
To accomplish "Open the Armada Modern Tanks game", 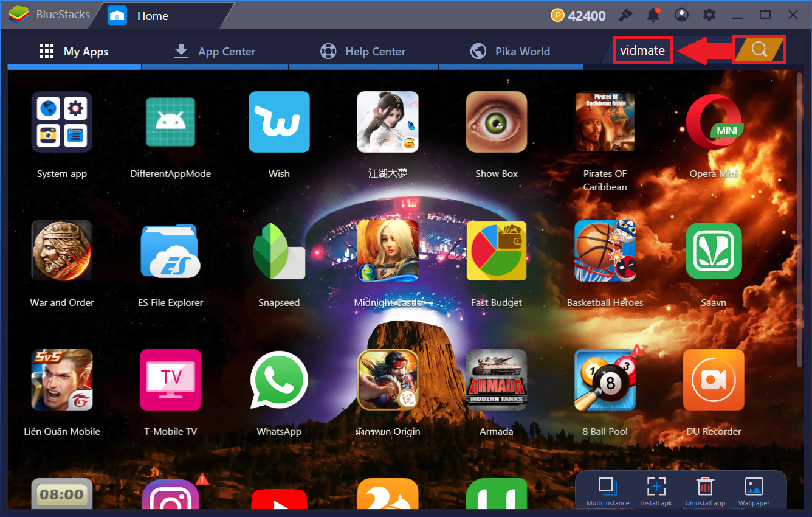I will [x=497, y=380].
